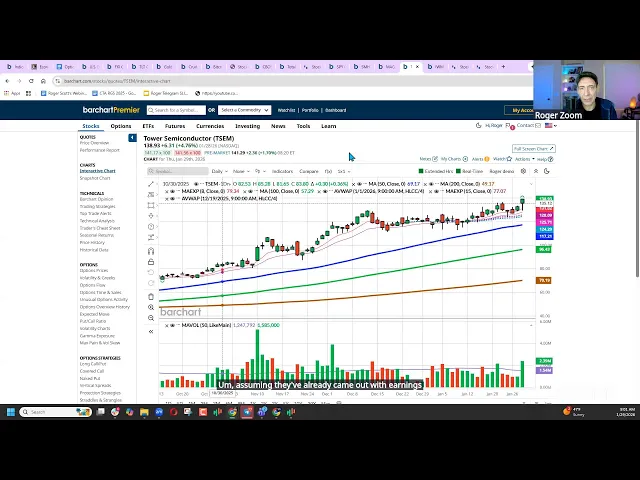Open the Daily timeframe dropdown
Screen dimensions: 640x480
click(220, 171)
